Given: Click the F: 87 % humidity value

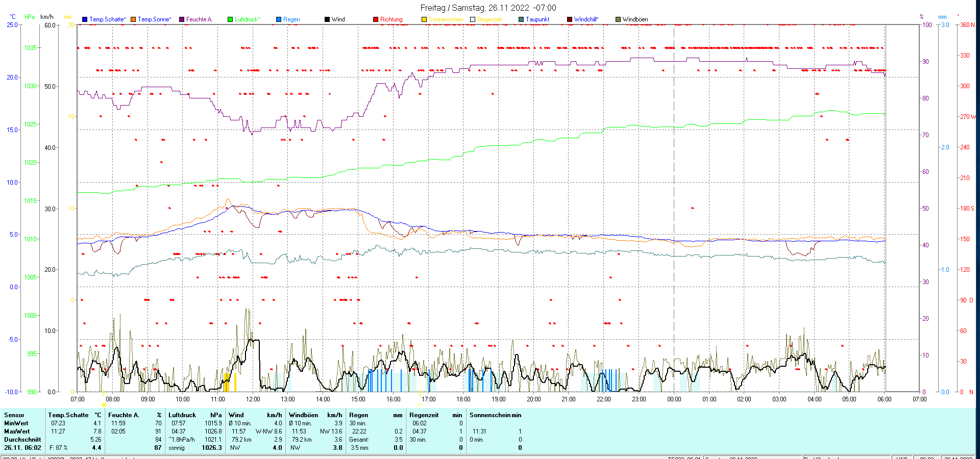Looking at the screenshot, I should [59, 448].
